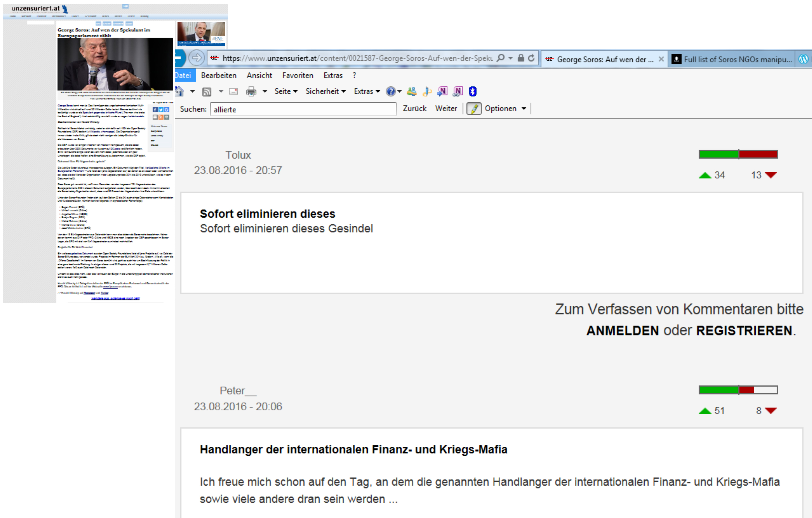
Task: Click the Bluetooth toolbar icon
Action: pyautogui.click(x=472, y=91)
